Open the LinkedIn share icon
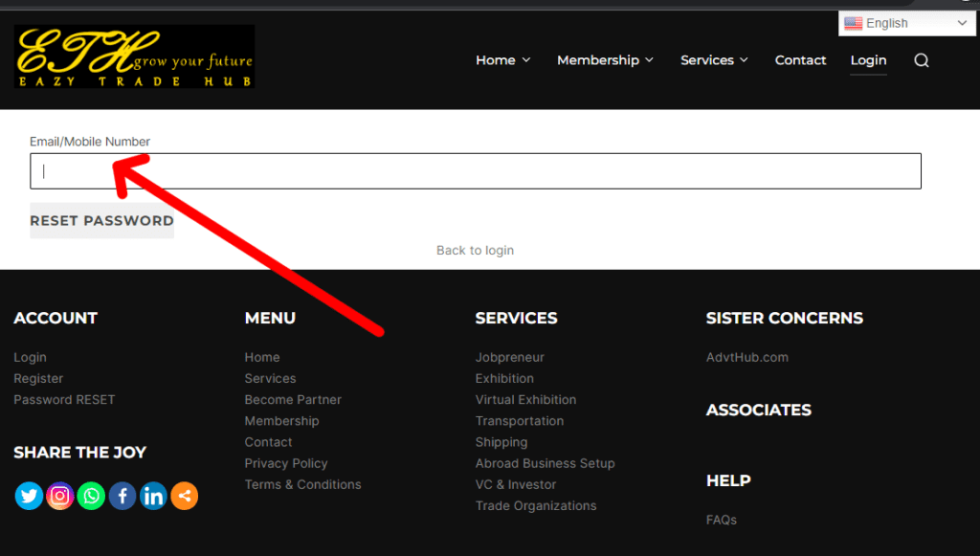Image resolution: width=980 pixels, height=556 pixels. tap(153, 496)
